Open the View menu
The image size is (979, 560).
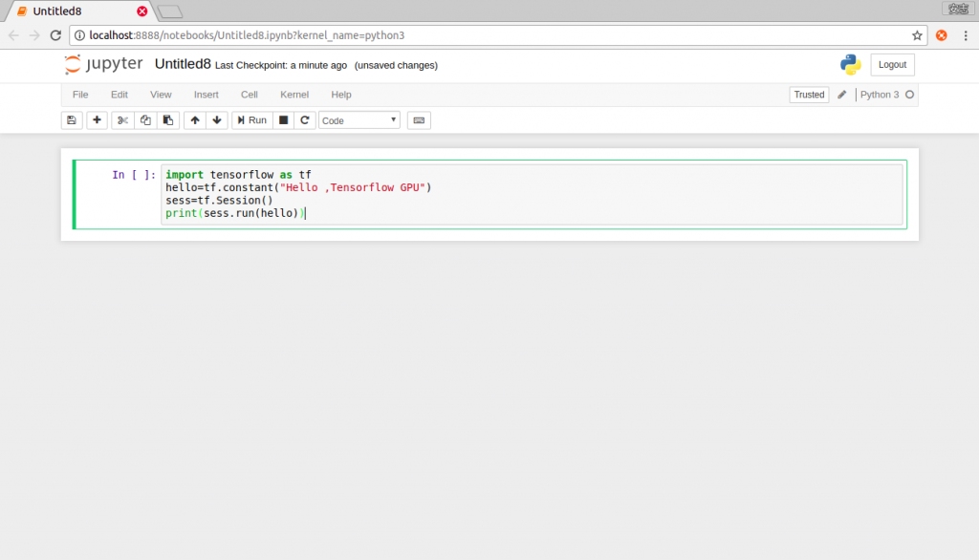click(x=161, y=95)
